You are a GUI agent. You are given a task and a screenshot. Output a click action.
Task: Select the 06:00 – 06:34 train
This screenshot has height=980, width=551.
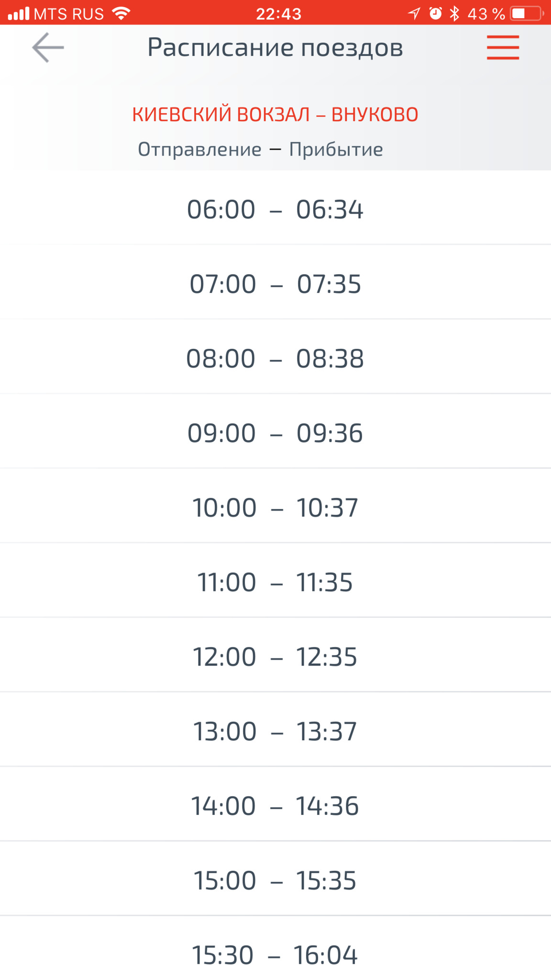275,210
